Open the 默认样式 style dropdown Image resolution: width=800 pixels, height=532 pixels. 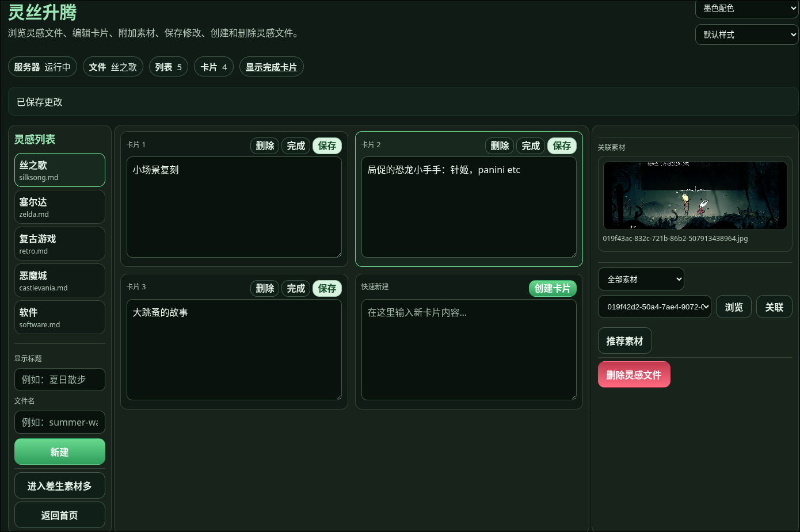click(746, 35)
